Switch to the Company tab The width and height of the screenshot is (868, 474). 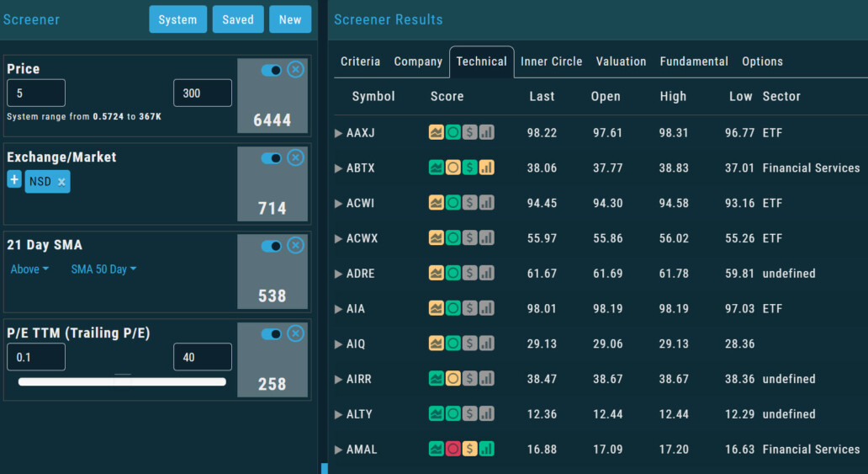418,61
